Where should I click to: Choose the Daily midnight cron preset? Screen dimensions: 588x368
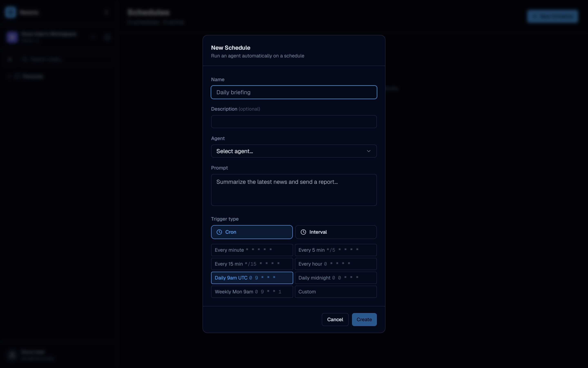[x=336, y=278]
